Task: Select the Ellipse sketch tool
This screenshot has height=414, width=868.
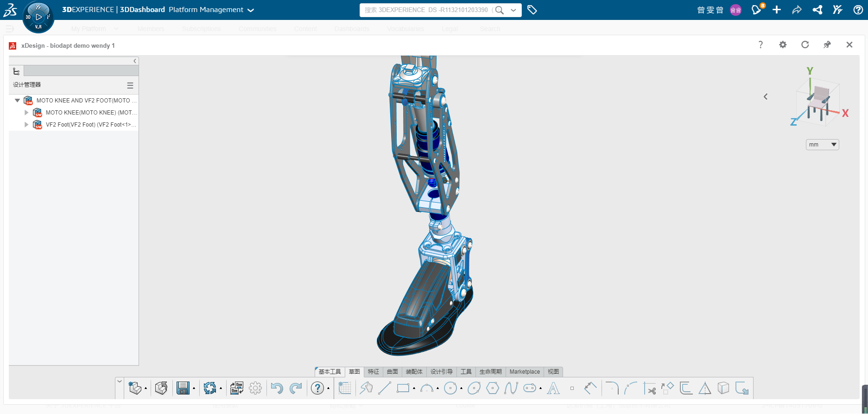Action: tap(474, 388)
